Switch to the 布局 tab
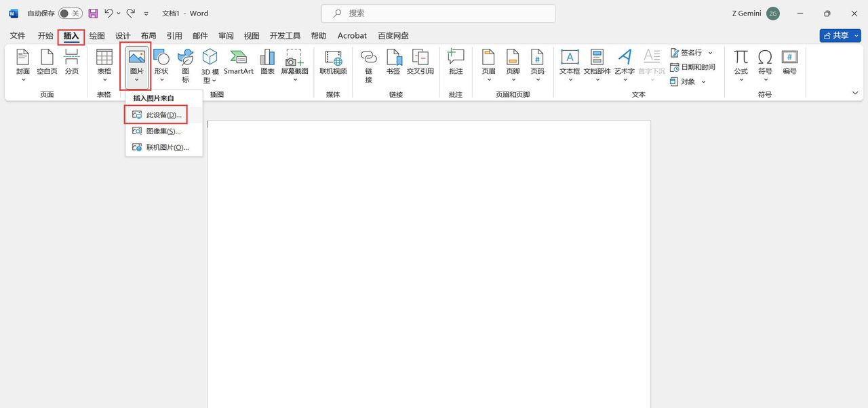The width and height of the screenshot is (868, 408). (x=149, y=36)
